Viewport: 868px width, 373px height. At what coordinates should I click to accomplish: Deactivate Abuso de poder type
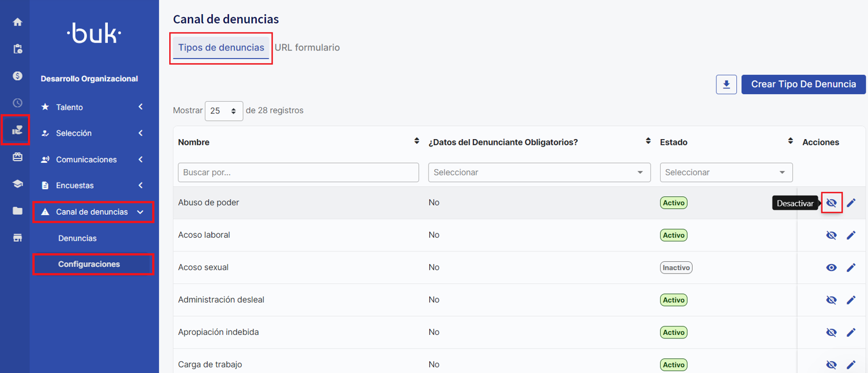click(x=831, y=203)
